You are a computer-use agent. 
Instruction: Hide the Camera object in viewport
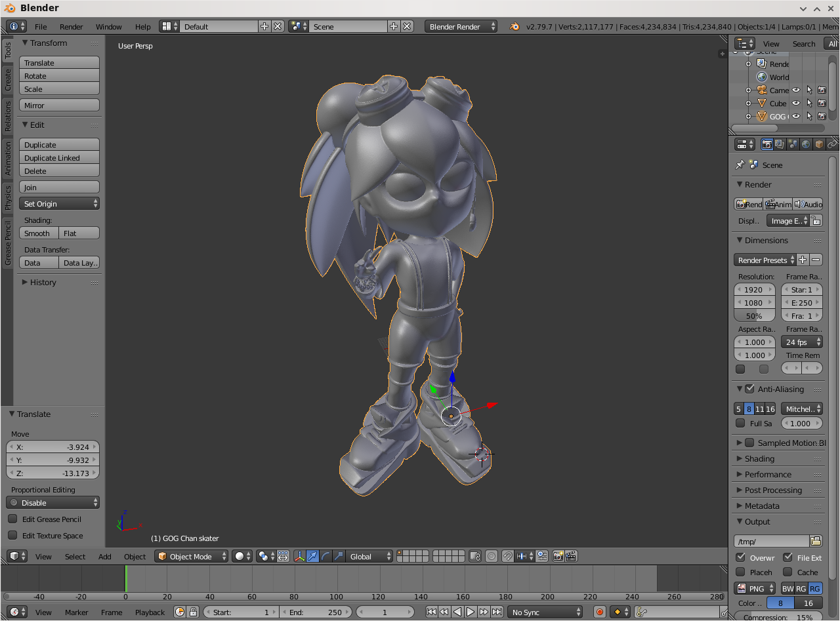click(x=795, y=90)
